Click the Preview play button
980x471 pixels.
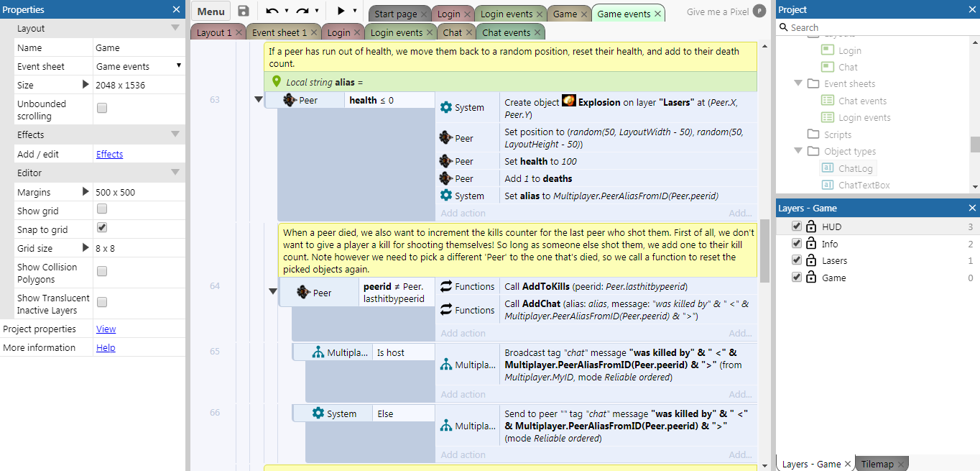pos(341,11)
